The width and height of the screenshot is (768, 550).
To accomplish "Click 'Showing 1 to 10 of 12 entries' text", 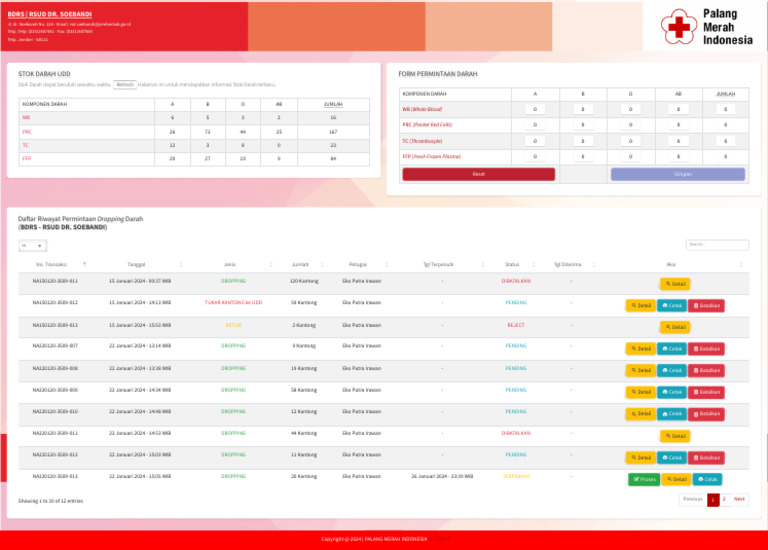I will pyautogui.click(x=50, y=501).
